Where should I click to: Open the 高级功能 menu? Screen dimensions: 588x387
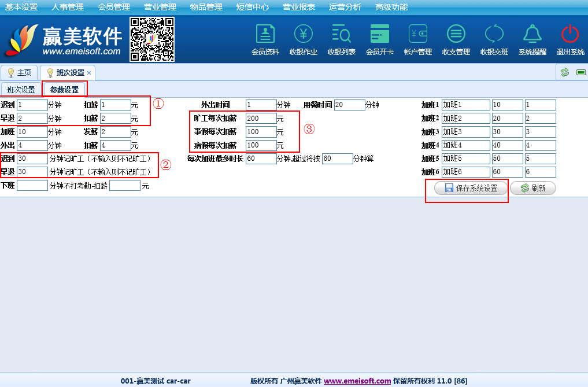coord(391,7)
